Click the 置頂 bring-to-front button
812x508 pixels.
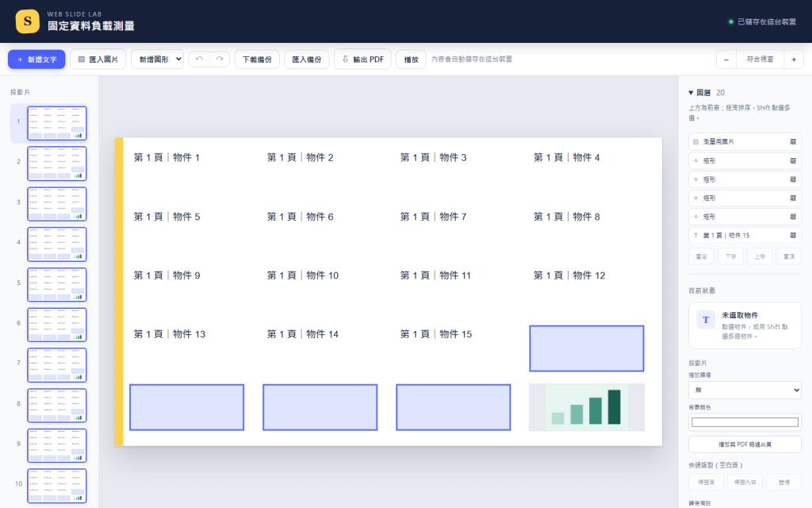click(789, 256)
